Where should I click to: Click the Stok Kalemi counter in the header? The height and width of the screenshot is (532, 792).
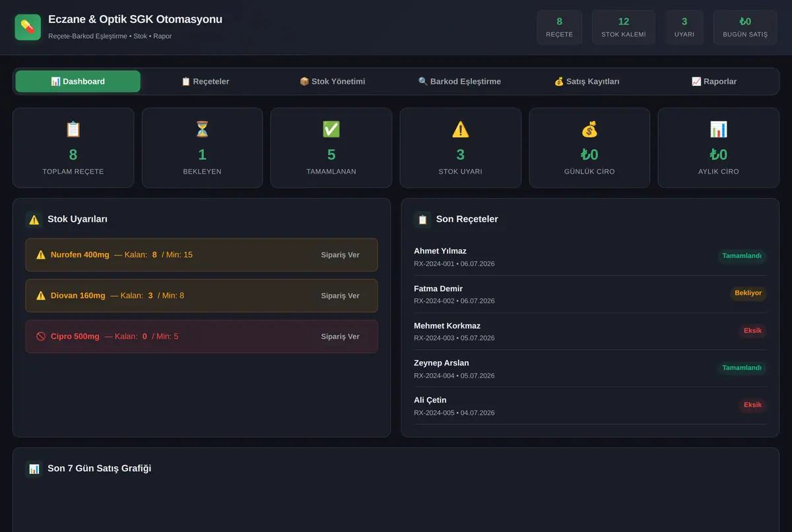pyautogui.click(x=624, y=27)
